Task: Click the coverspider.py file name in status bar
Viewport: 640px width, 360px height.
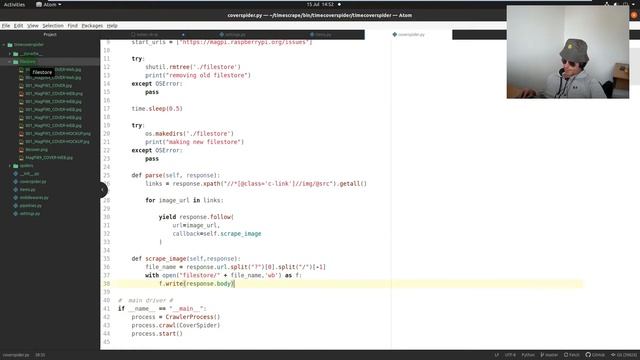Action: click(16, 355)
